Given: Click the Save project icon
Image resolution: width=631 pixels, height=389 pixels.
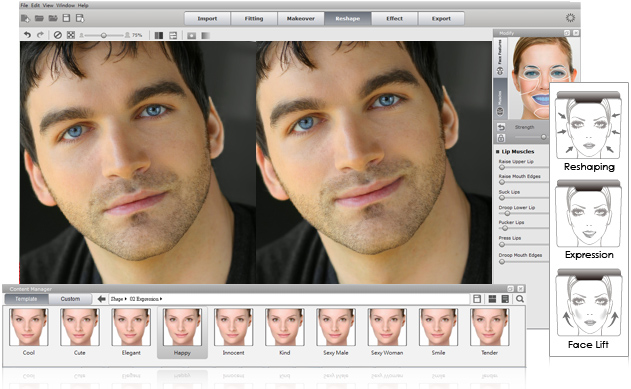Looking at the screenshot, I should [66, 18].
